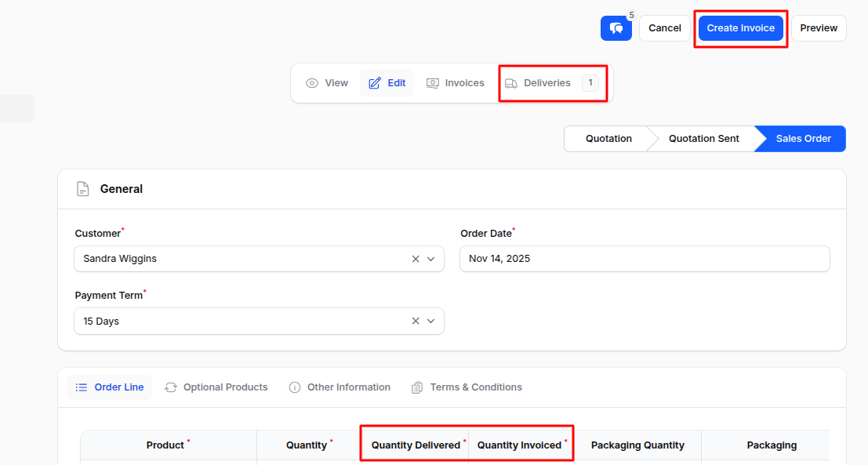Click the document icon beside General
The image size is (868, 465).
point(82,188)
